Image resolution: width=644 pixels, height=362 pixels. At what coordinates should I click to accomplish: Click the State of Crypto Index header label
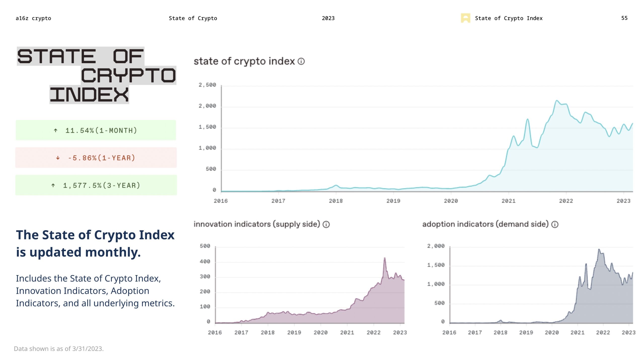pos(509,18)
